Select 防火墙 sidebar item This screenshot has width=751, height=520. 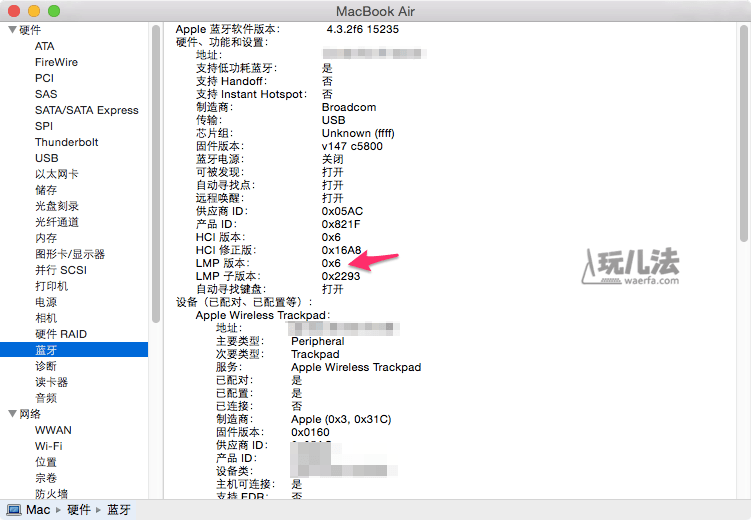51,494
